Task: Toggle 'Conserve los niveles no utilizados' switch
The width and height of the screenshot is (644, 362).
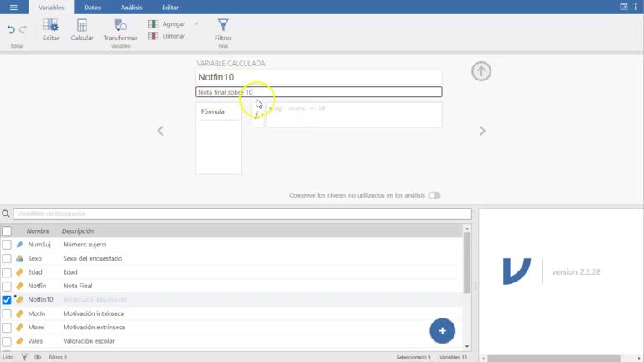Action: coord(434,195)
